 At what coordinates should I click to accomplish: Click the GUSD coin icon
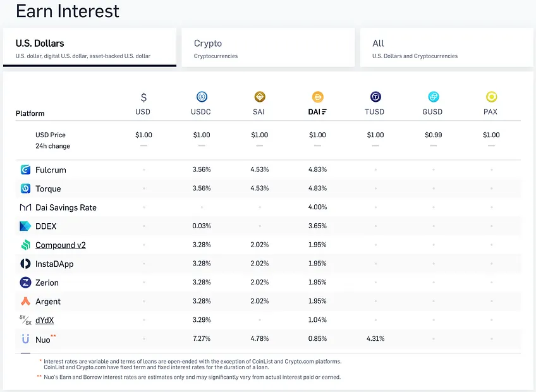coord(434,97)
